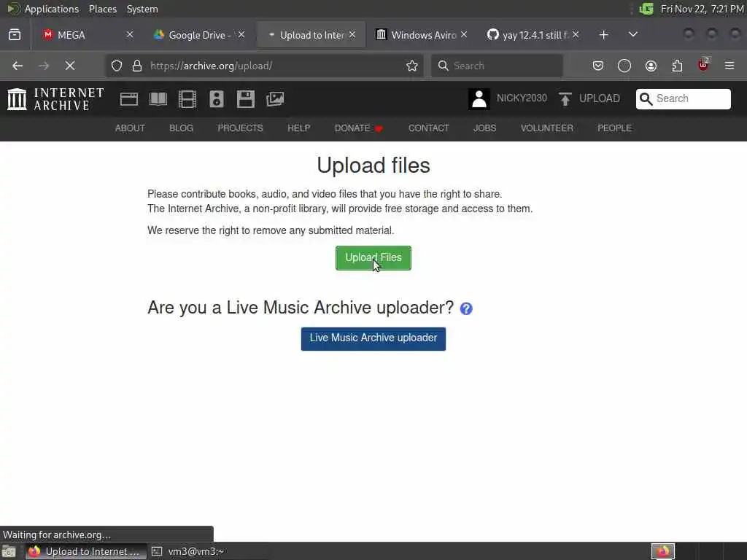The width and height of the screenshot is (747, 560).
Task: Open the Firefox hamburger menu
Action: tap(729, 66)
